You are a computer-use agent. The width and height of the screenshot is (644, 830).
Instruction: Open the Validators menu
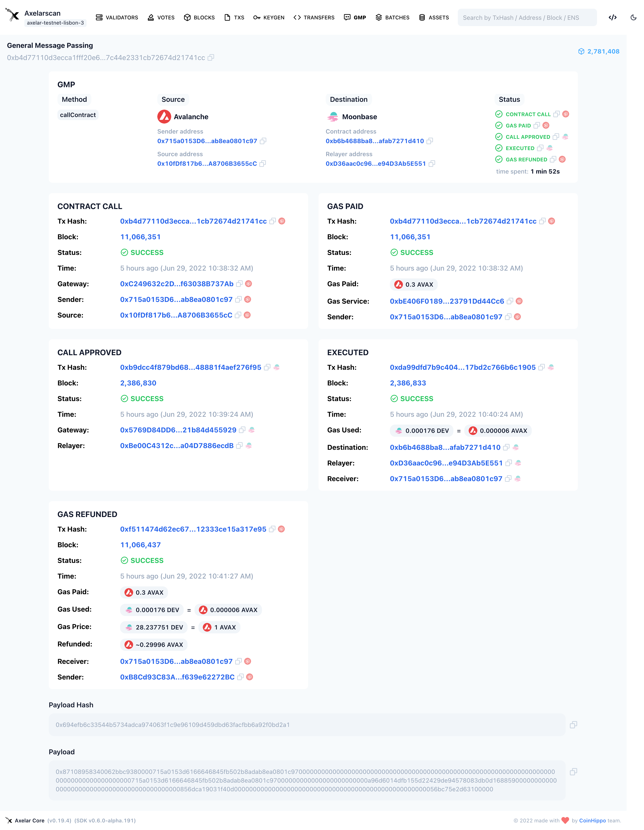(x=117, y=17)
